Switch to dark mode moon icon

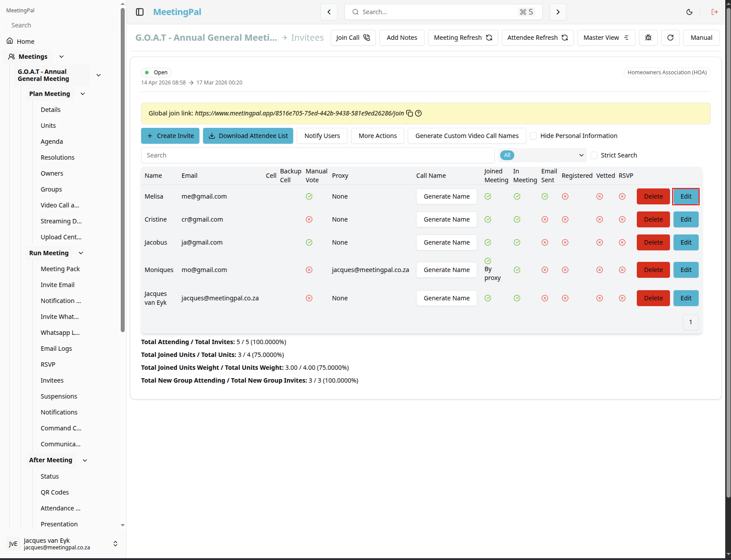pos(689,12)
